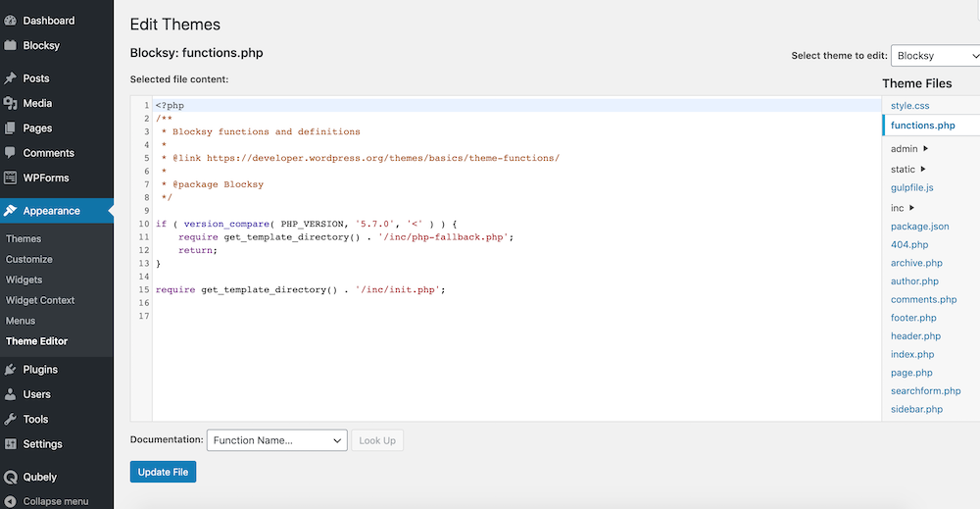The height and width of the screenshot is (509, 980).
Task: Open Dashboard menu item
Action: (49, 21)
